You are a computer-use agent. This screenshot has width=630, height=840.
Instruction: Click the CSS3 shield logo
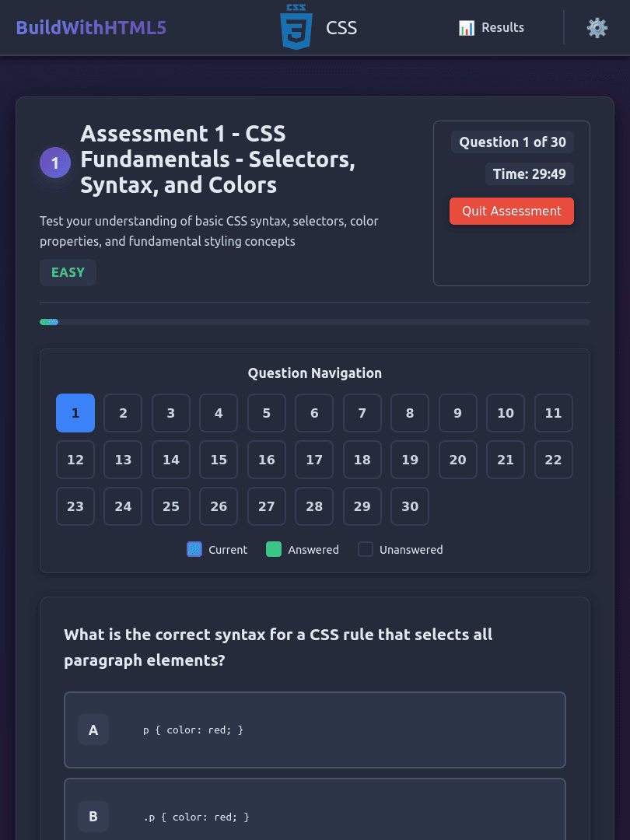[296, 27]
